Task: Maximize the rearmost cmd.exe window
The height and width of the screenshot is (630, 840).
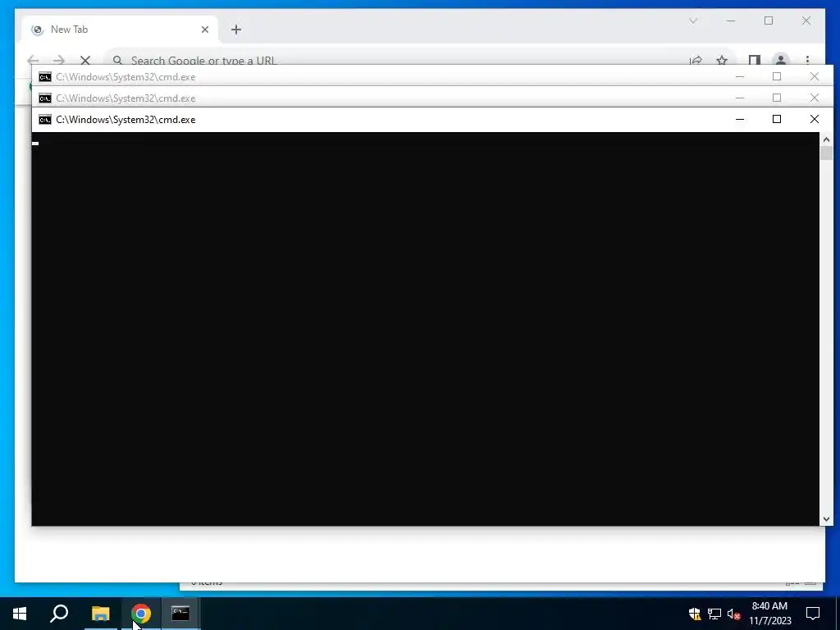Action: (777, 76)
